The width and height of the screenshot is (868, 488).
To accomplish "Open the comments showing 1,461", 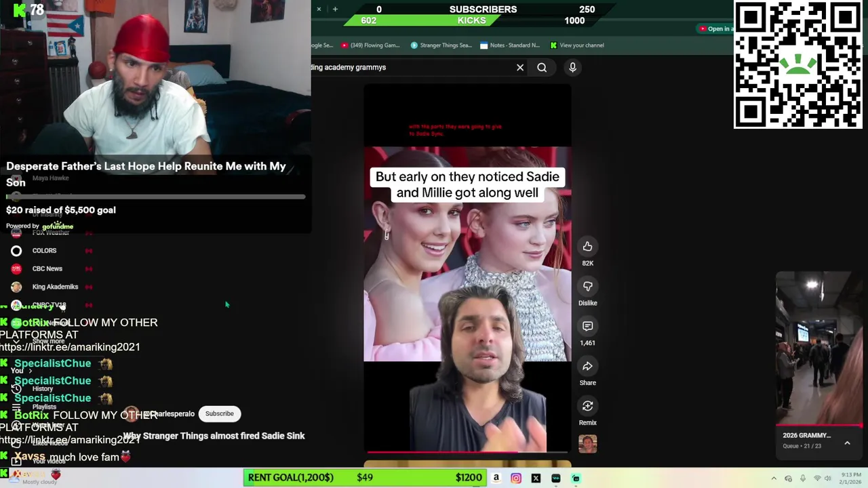I will coord(587,327).
